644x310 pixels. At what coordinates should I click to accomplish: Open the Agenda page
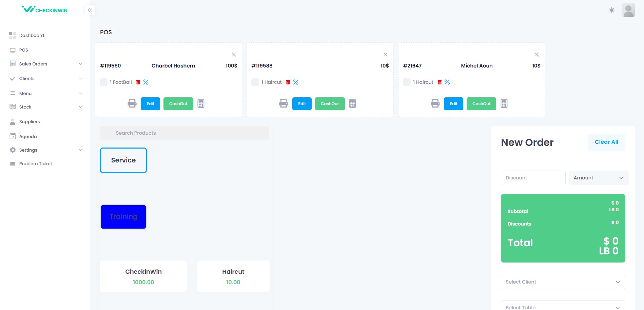28,136
